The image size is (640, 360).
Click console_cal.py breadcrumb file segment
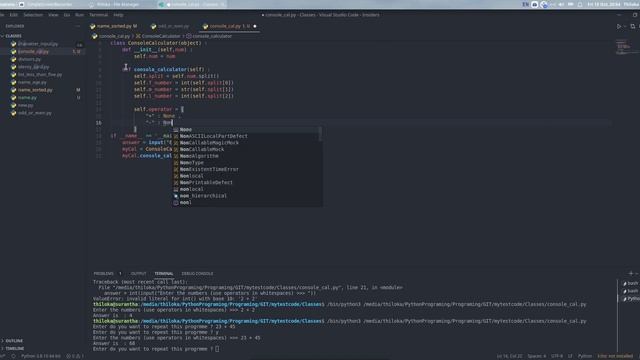pos(111,36)
